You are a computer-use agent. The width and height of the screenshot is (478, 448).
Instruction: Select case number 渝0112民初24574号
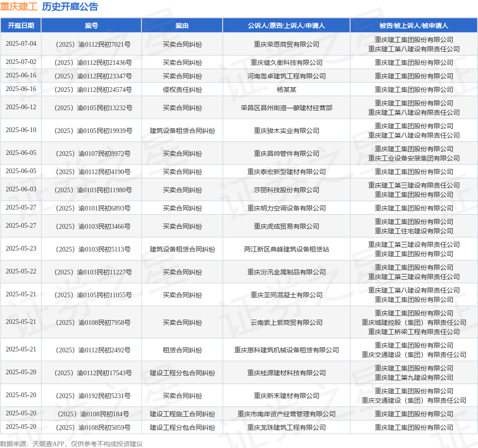(x=93, y=90)
